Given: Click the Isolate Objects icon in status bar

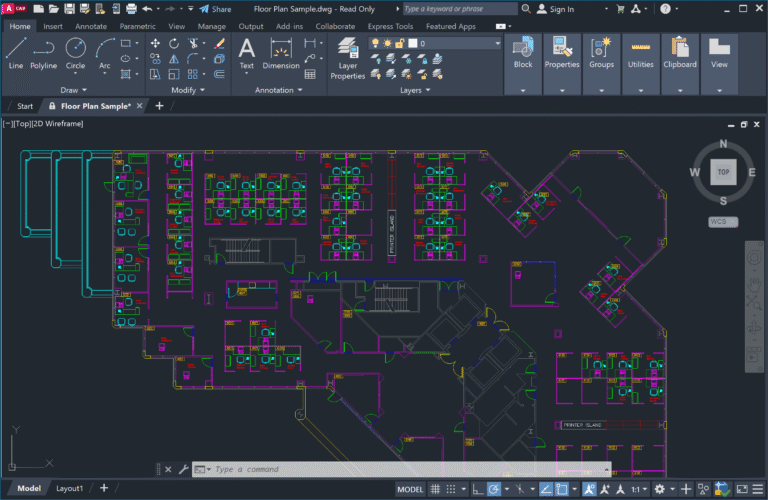Looking at the screenshot, I should (703, 489).
